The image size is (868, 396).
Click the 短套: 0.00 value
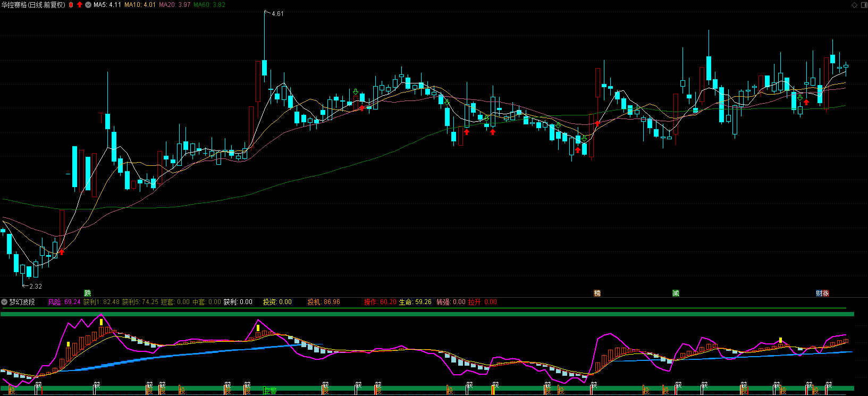point(175,302)
